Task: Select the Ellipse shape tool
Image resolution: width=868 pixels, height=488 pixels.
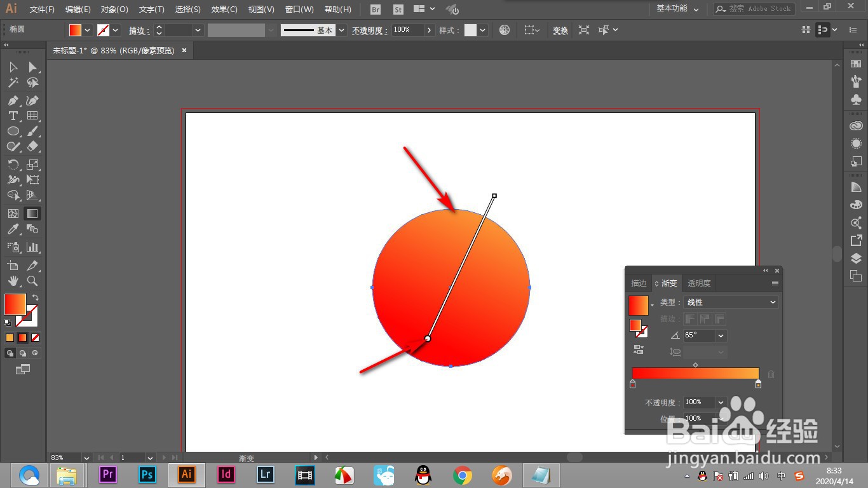Action: (x=13, y=131)
